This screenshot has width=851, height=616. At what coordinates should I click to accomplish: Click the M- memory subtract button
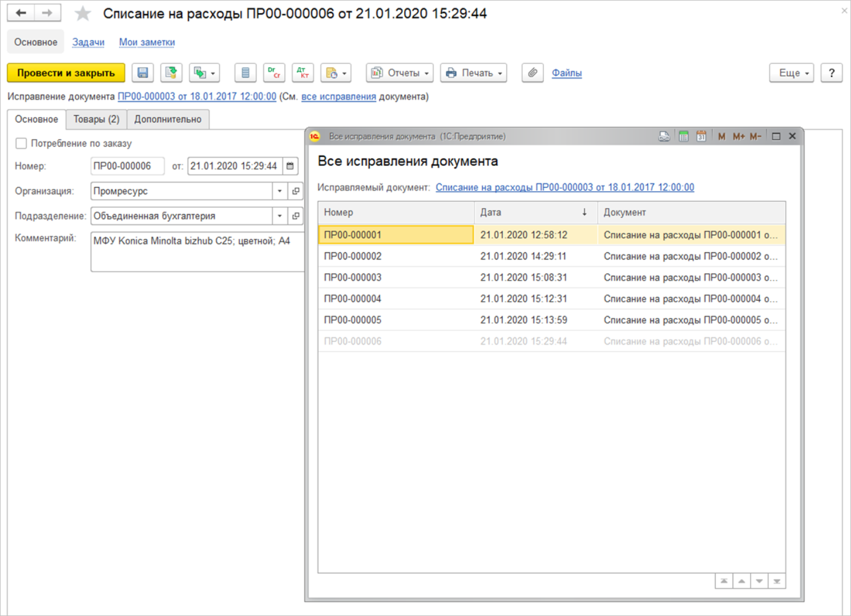coord(756,136)
